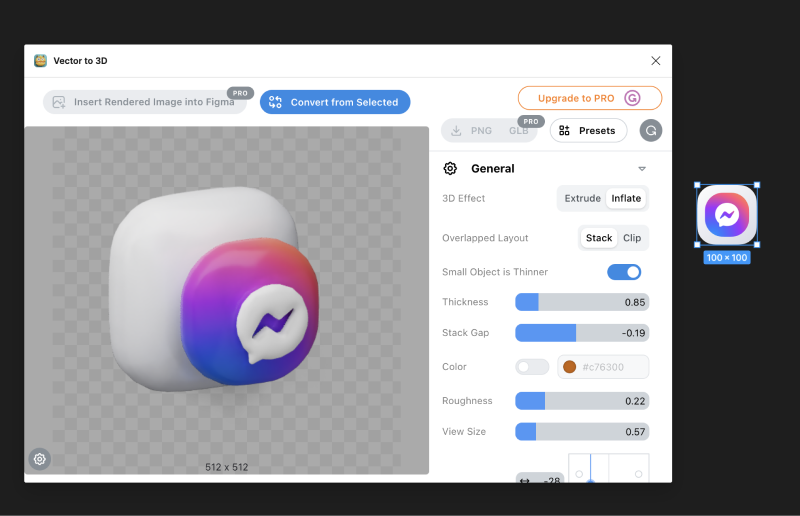Set Overlapped Layout to Clip
Viewport: 800px width, 516px height.
632,238
